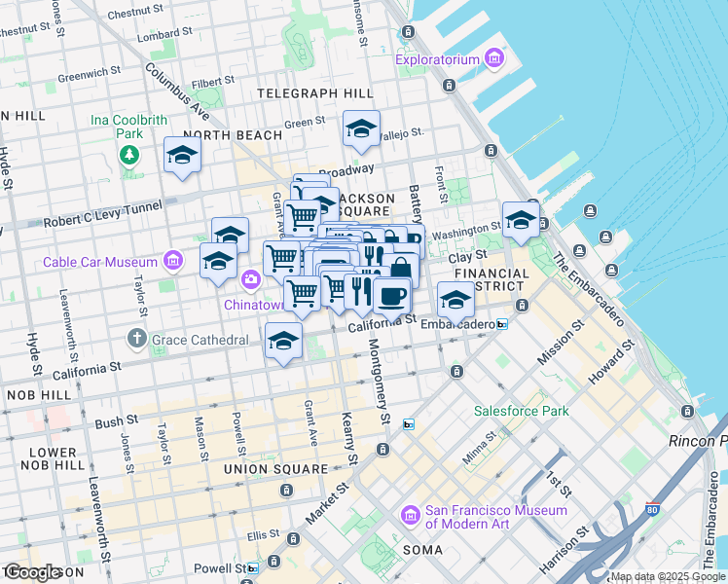728x584 pixels.
Task: Select fork and knife marker next to coffee marker
Action: (x=360, y=292)
